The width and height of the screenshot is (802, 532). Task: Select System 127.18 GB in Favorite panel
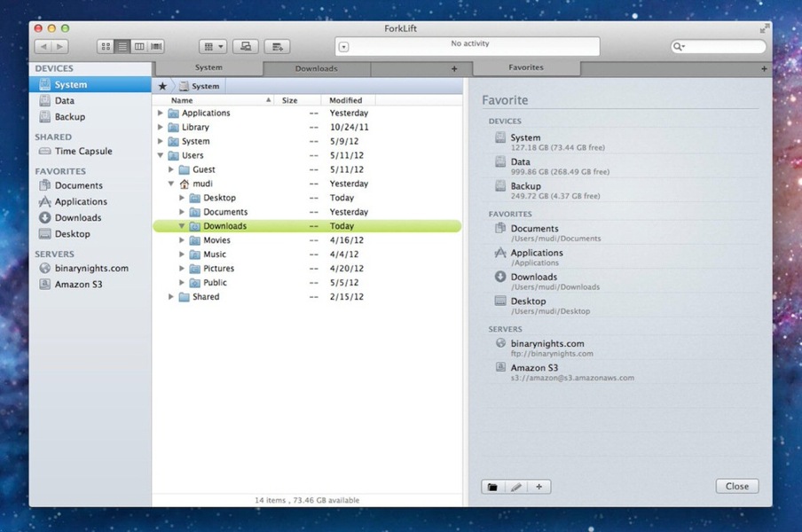[621, 142]
